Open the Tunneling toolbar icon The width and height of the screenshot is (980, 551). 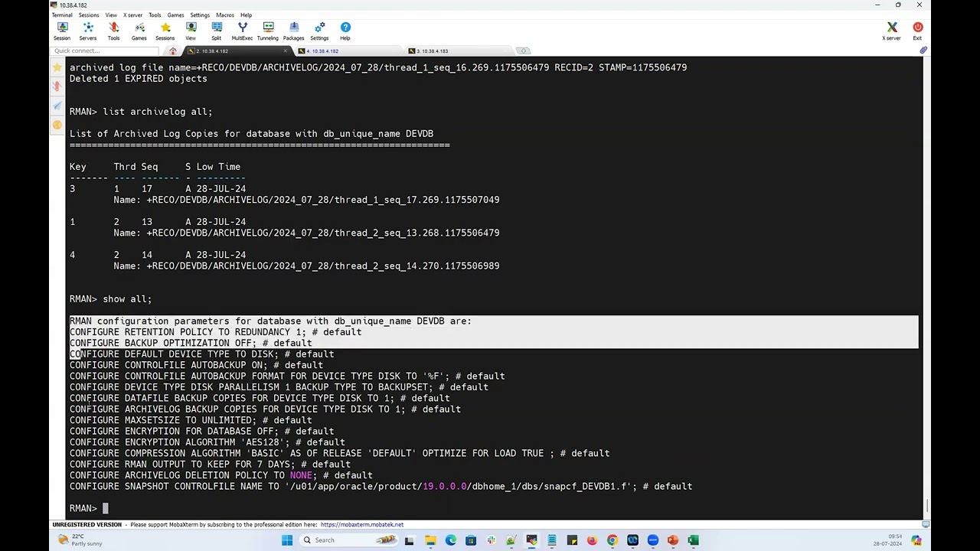pyautogui.click(x=268, y=31)
